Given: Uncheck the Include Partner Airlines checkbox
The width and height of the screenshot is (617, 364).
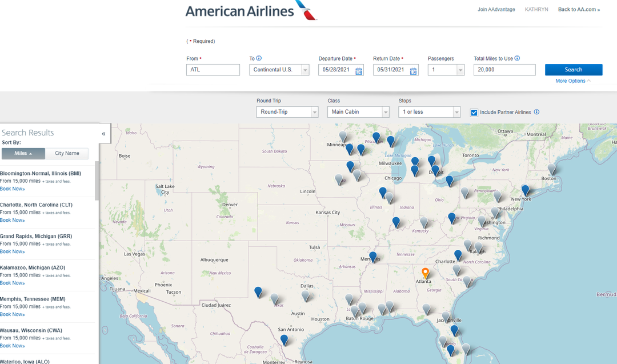Looking at the screenshot, I should 474,112.
